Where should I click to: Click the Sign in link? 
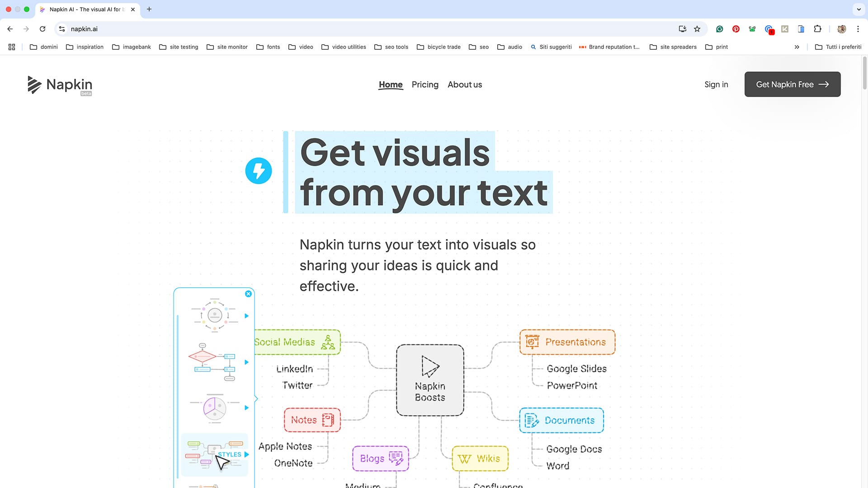(x=716, y=84)
